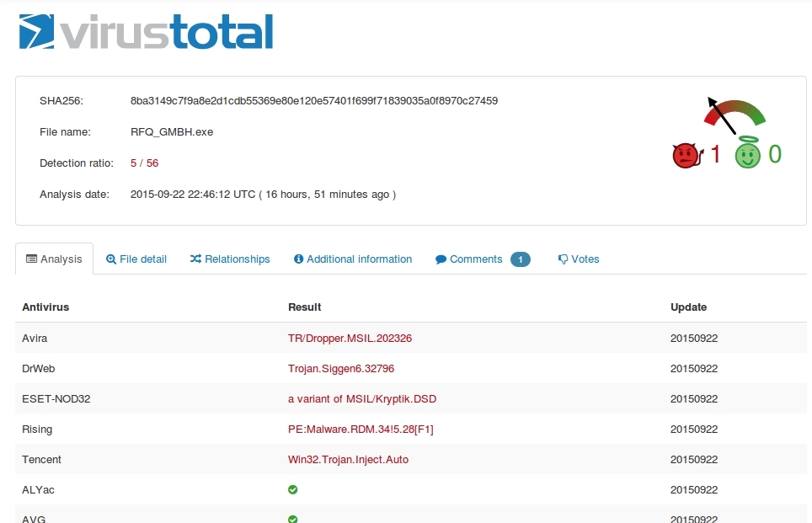This screenshot has height=523, width=812.
Task: Click the malicious vote count 1
Action: coord(716,154)
